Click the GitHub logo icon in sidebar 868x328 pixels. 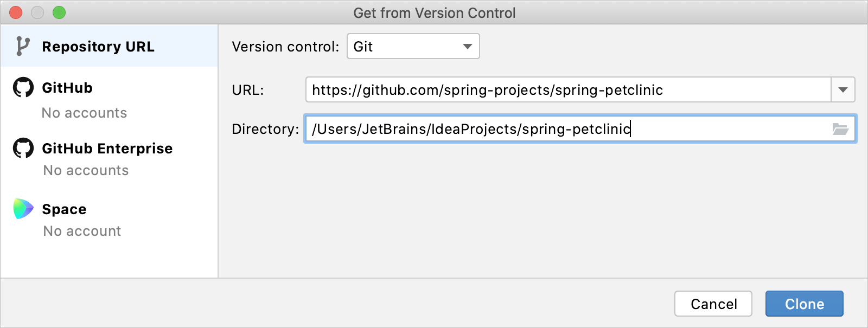click(x=22, y=87)
